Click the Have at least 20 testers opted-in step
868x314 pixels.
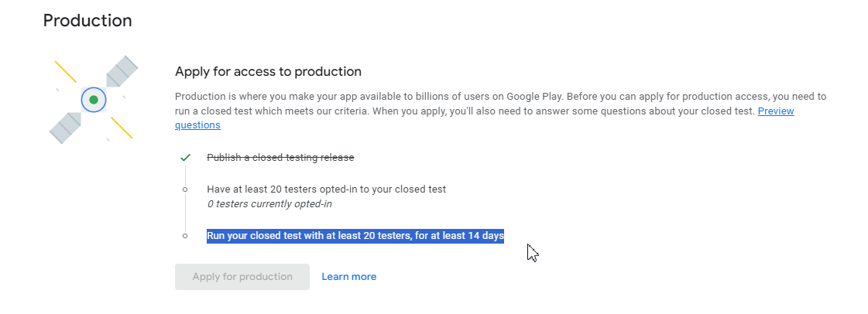point(326,189)
